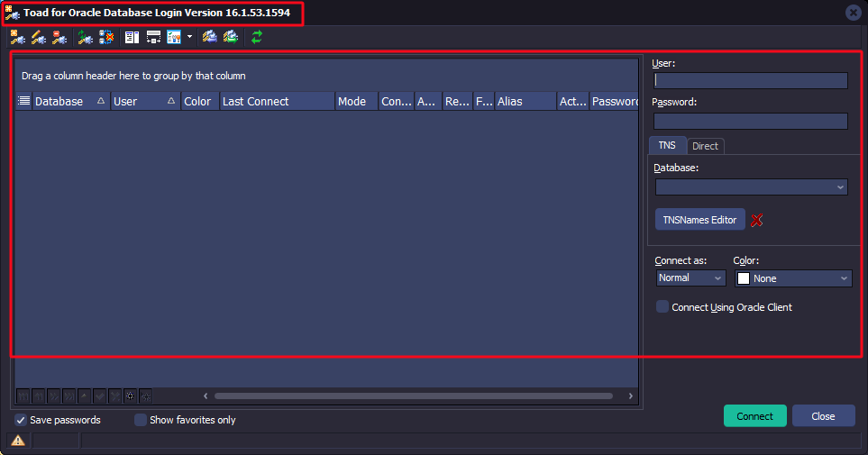The image size is (868, 455).
Task: Click the grid navigator cancel X button
Action: [114, 396]
